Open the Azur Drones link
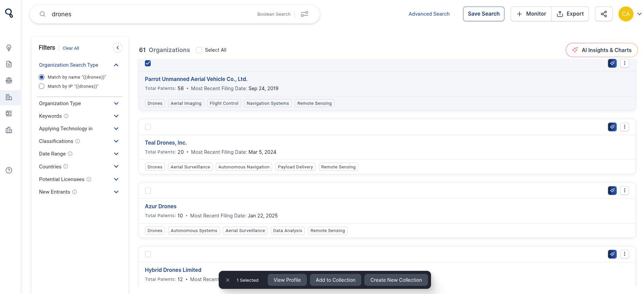Screen dimensions: 644x294 click(x=161, y=206)
